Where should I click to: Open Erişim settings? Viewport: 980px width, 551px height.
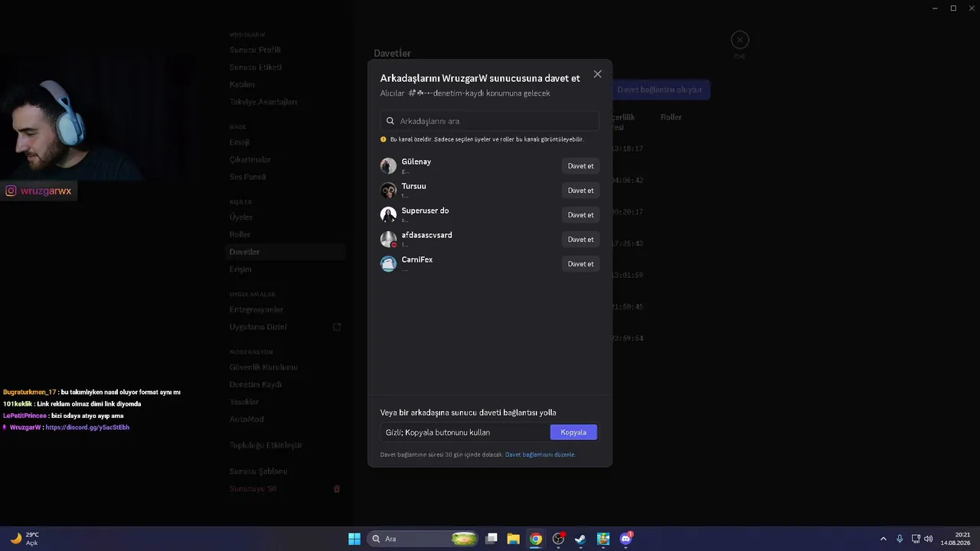[x=240, y=269]
